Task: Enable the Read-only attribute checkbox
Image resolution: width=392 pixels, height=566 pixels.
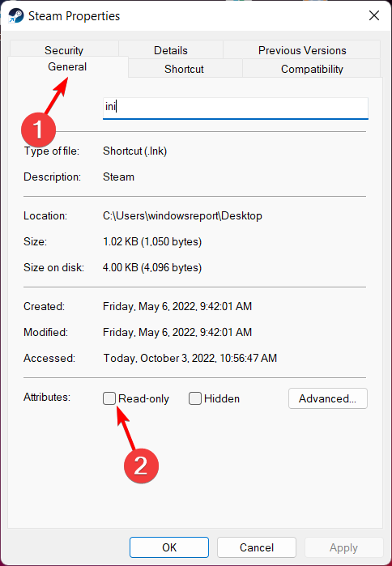Action: click(109, 398)
